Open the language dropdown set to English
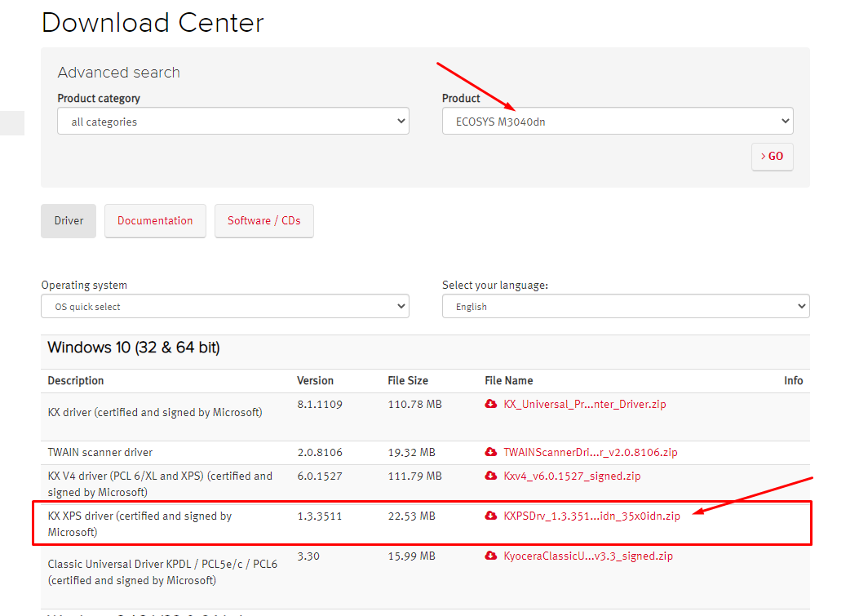Viewport: 859px width, 616px height. click(626, 306)
